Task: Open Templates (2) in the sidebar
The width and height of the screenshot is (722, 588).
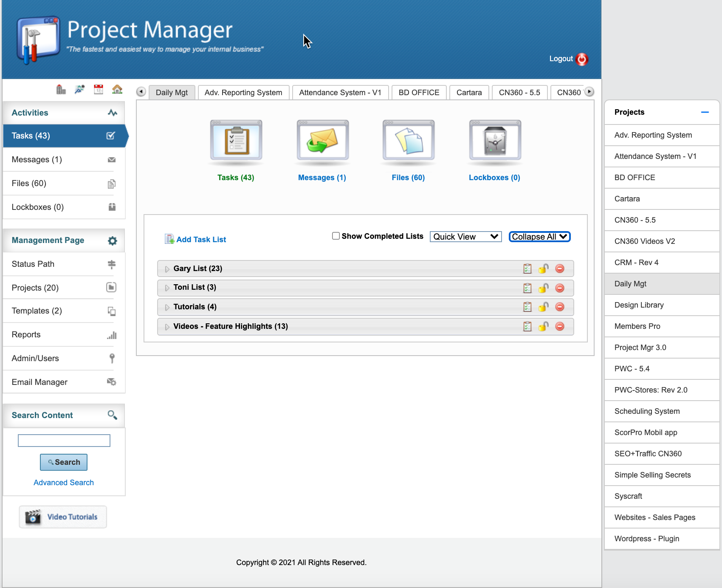Action: click(64, 311)
